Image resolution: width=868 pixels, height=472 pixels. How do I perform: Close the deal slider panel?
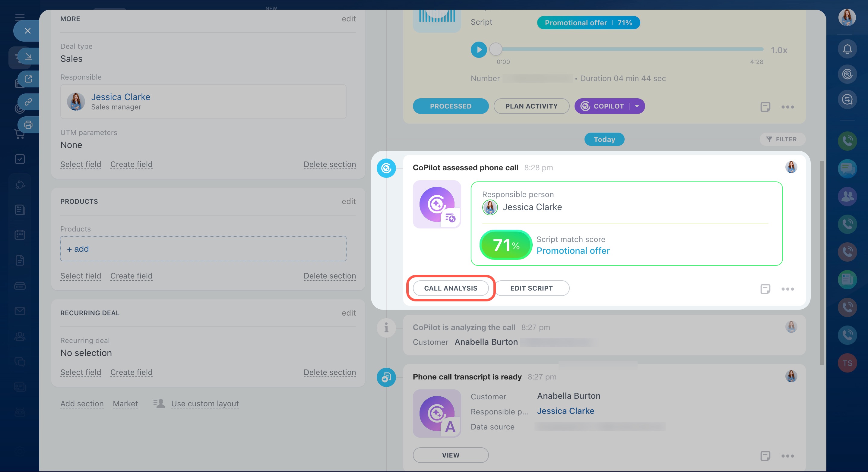[x=28, y=31]
